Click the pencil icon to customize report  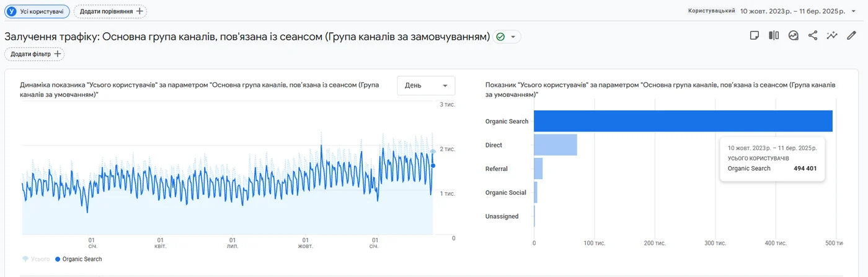pos(852,35)
